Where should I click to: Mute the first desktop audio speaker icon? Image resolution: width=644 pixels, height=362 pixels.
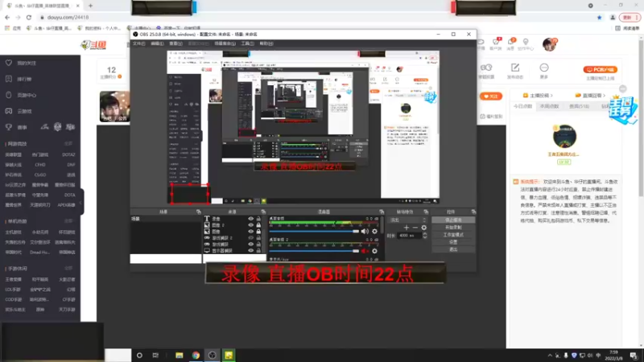click(365, 232)
